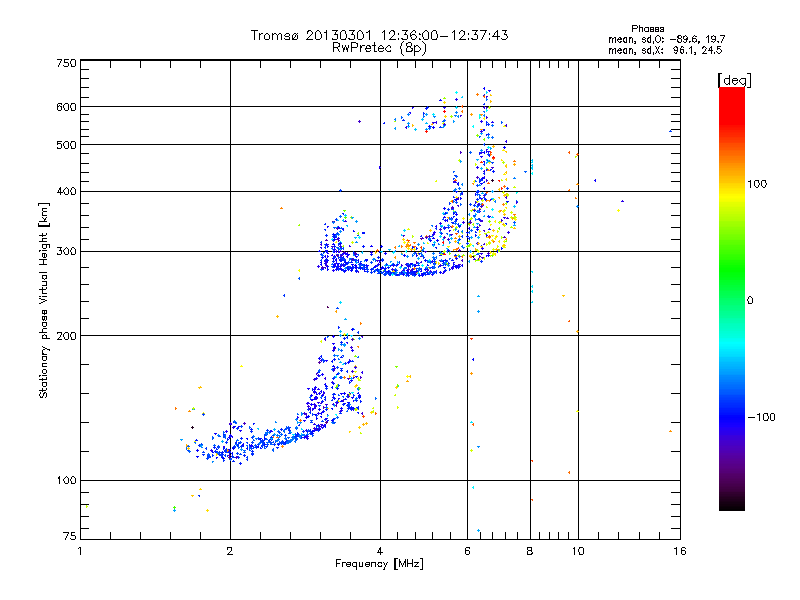Image resolution: width=800 pixels, height=600 pixels.
Task: Click the x-axis '16' tick label
Action: [x=680, y=551]
